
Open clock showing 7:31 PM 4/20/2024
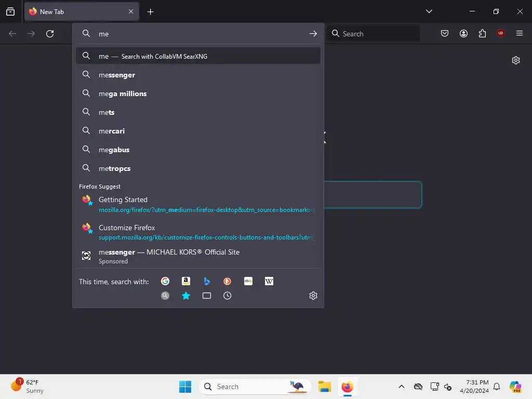click(x=474, y=387)
